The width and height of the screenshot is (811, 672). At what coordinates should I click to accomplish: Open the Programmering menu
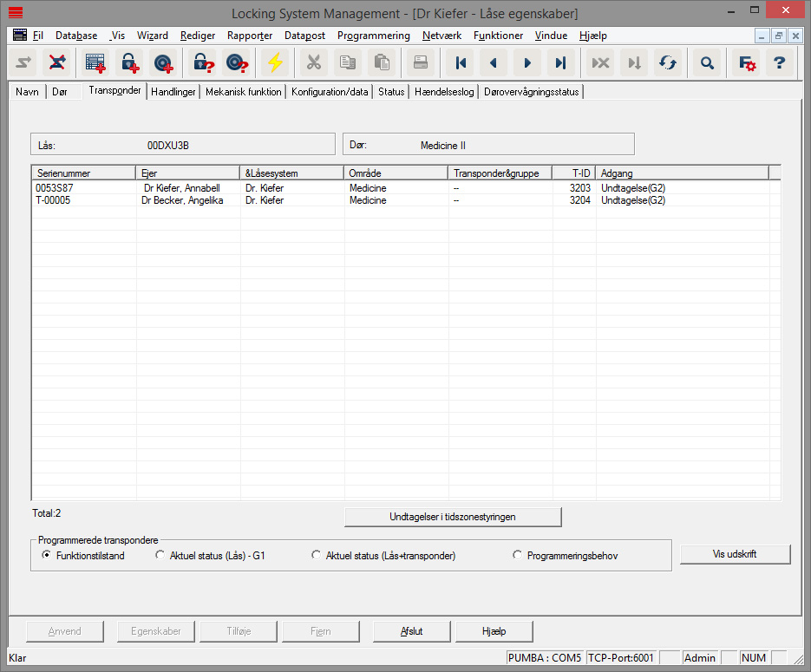pyautogui.click(x=373, y=36)
